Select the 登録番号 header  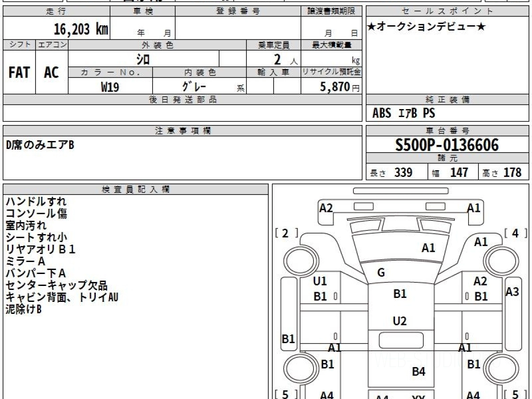[238, 12]
